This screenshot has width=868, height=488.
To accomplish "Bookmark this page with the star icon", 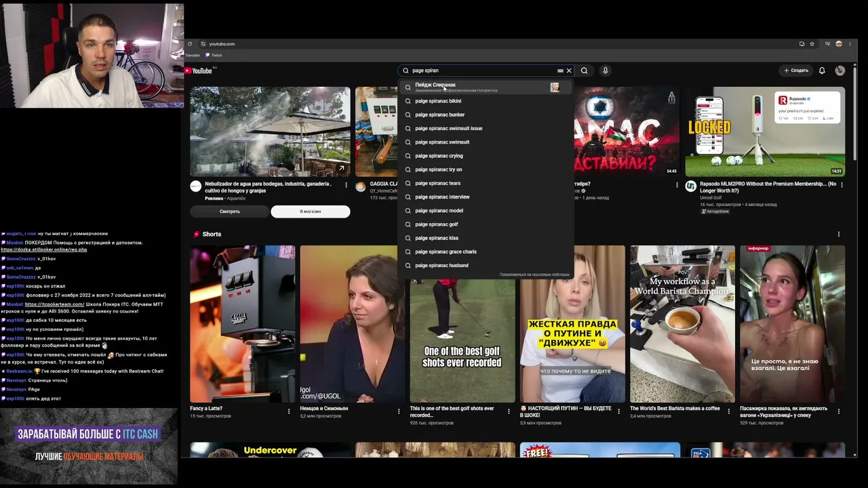I will (812, 44).
